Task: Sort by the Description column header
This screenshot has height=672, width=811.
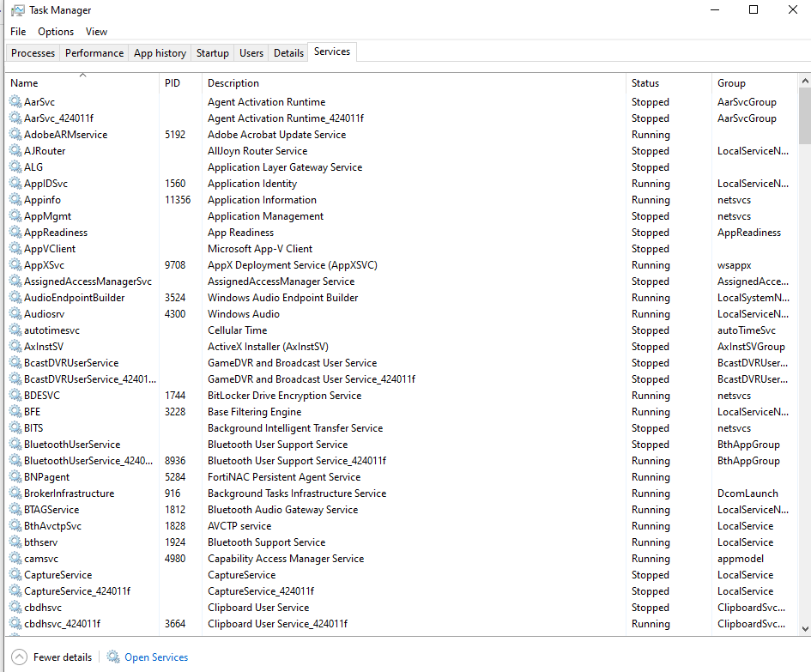Action: 414,82
